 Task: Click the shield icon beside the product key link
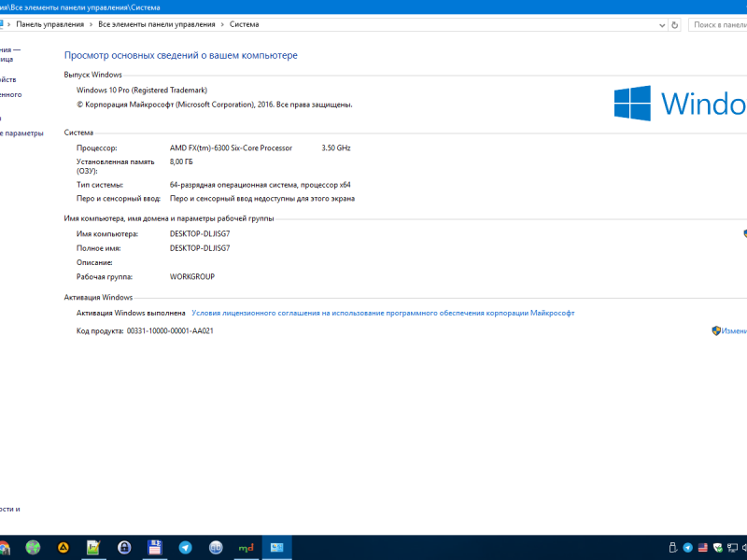tap(716, 330)
